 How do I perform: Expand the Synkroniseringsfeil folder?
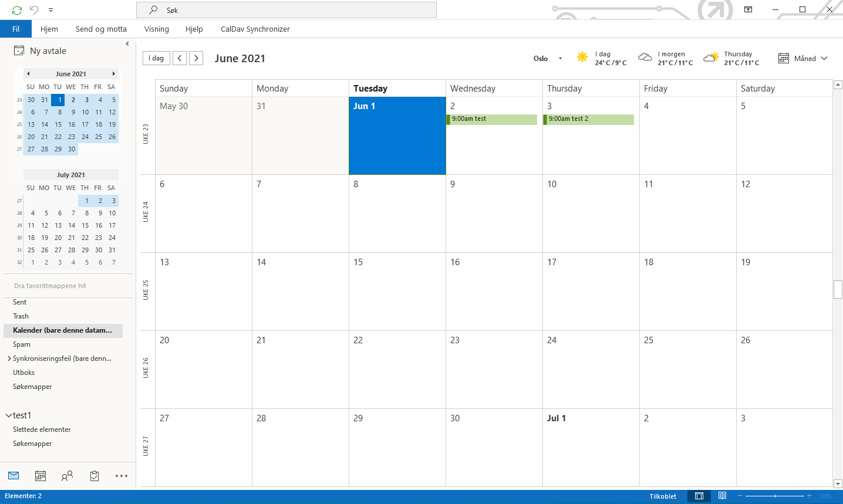[9, 358]
